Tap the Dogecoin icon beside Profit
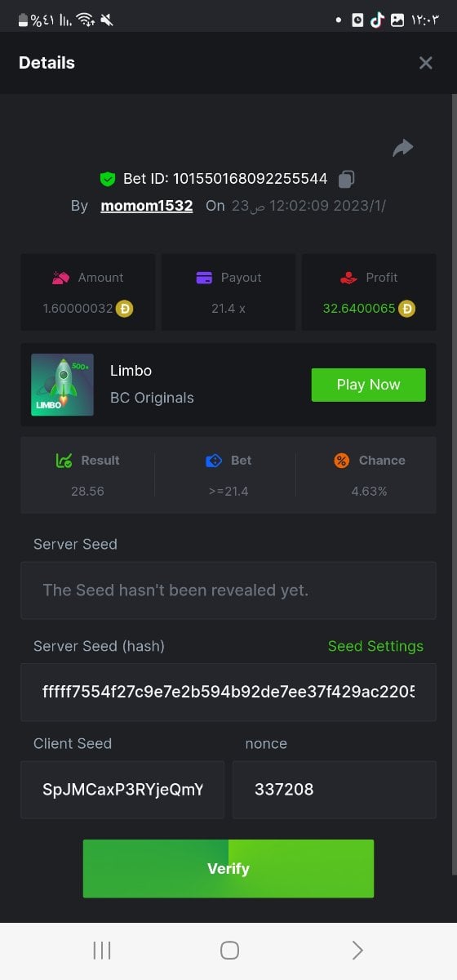Image resolution: width=457 pixels, height=980 pixels. (x=406, y=309)
